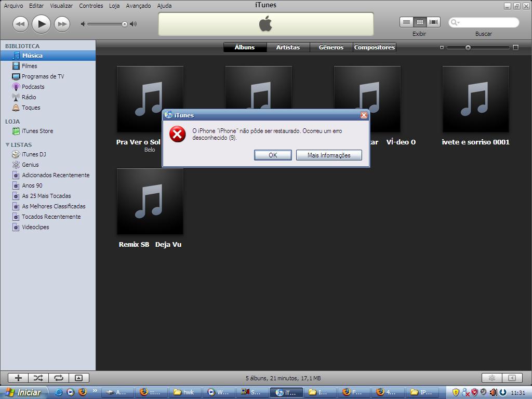Select the ivete e sorriso 0001 album
This screenshot has height=399, width=532.
pyautogui.click(x=476, y=99)
